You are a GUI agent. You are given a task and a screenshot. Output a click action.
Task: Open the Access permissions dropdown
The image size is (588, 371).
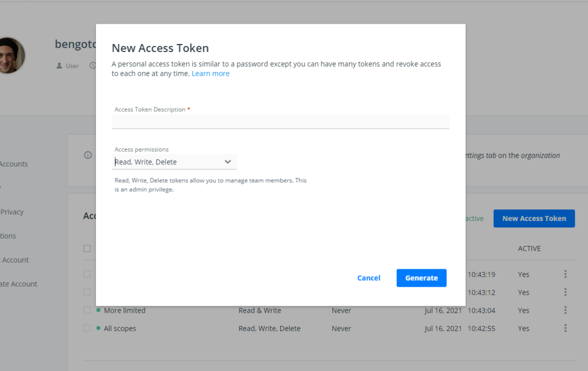[x=174, y=162]
